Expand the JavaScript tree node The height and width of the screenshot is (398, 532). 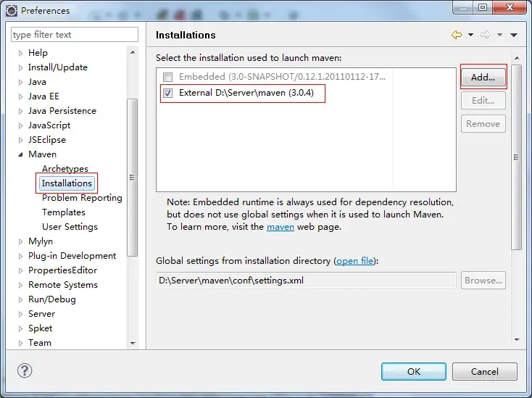point(21,125)
